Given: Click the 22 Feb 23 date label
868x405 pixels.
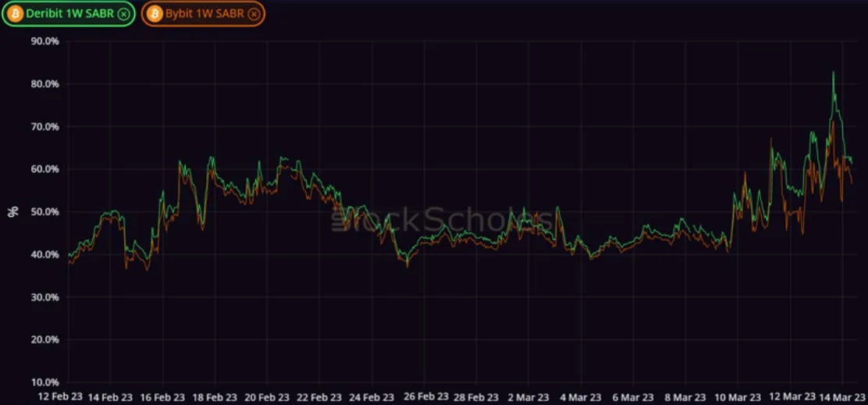Looking at the screenshot, I should point(319,397).
